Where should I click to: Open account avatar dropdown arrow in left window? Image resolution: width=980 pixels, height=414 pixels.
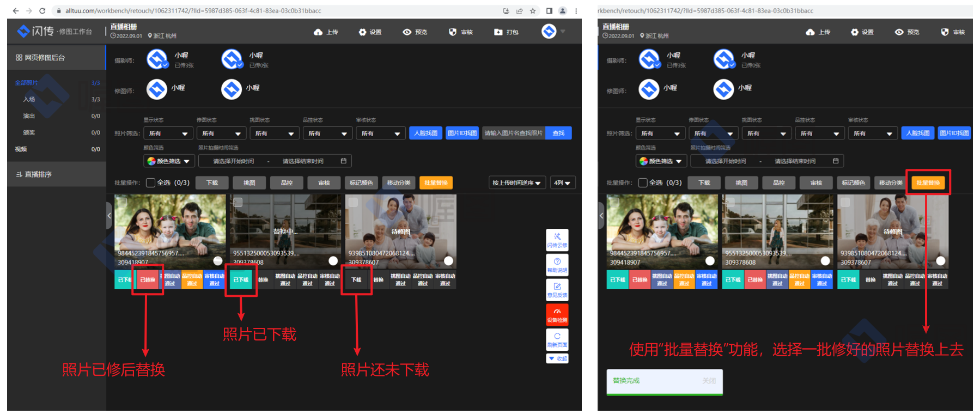point(563,32)
